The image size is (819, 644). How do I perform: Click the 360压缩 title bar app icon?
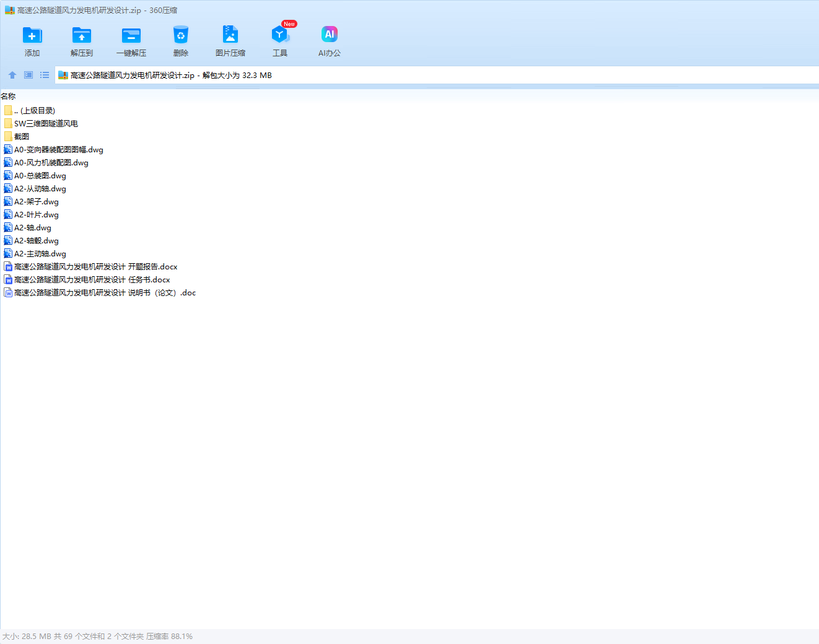[x=9, y=10]
